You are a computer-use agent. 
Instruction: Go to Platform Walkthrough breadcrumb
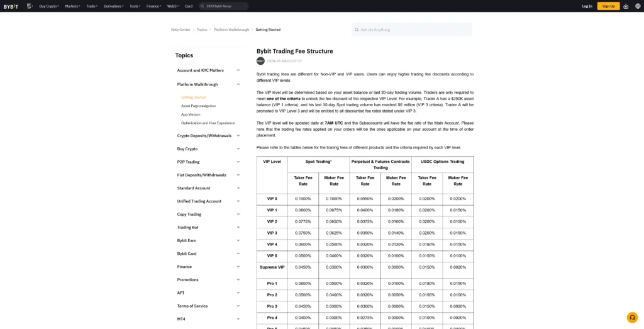[231, 30]
